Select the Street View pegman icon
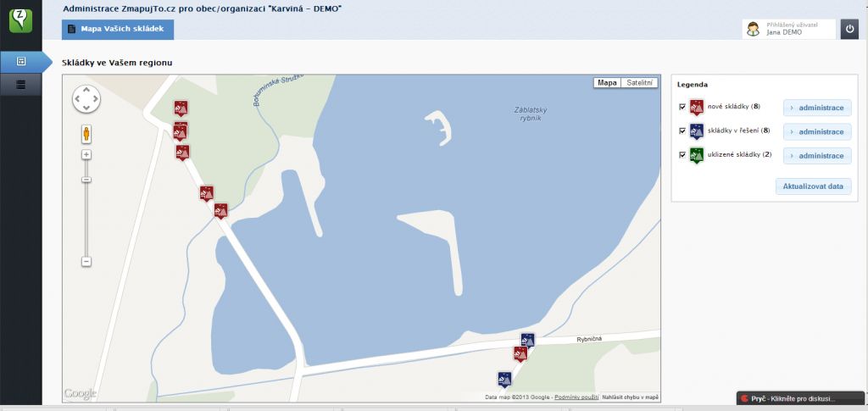Viewport: 868px width, 411px height. click(x=86, y=134)
